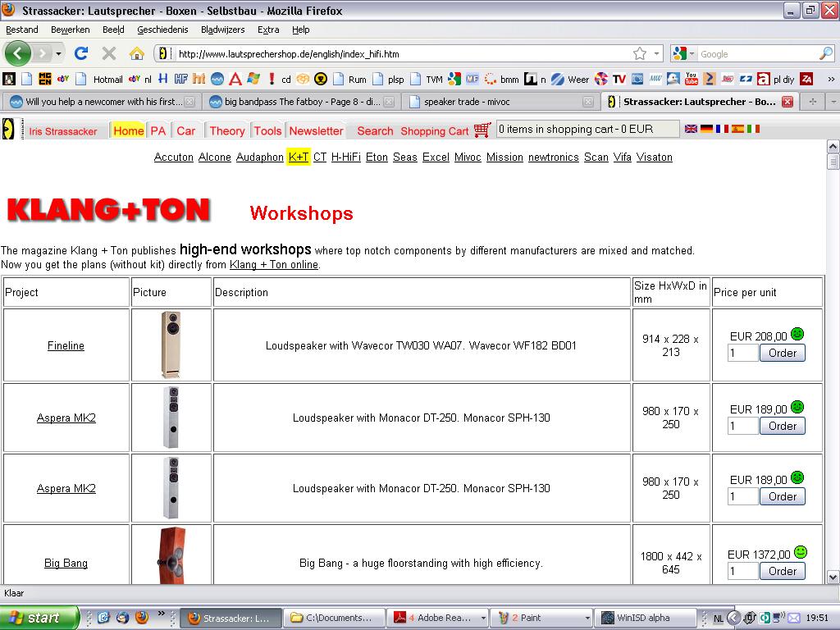This screenshot has height=630, width=840.
Task: Open the Newsletter navigation link
Action: (316, 130)
